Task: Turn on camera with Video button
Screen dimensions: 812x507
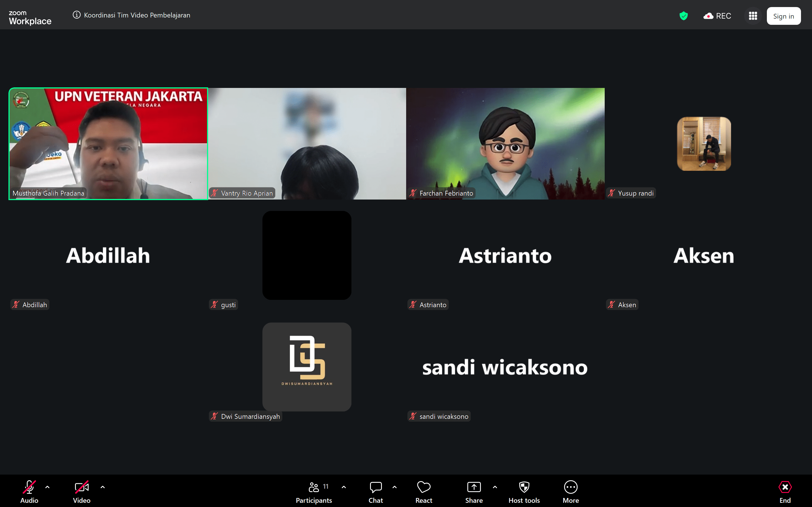Action: 82,491
